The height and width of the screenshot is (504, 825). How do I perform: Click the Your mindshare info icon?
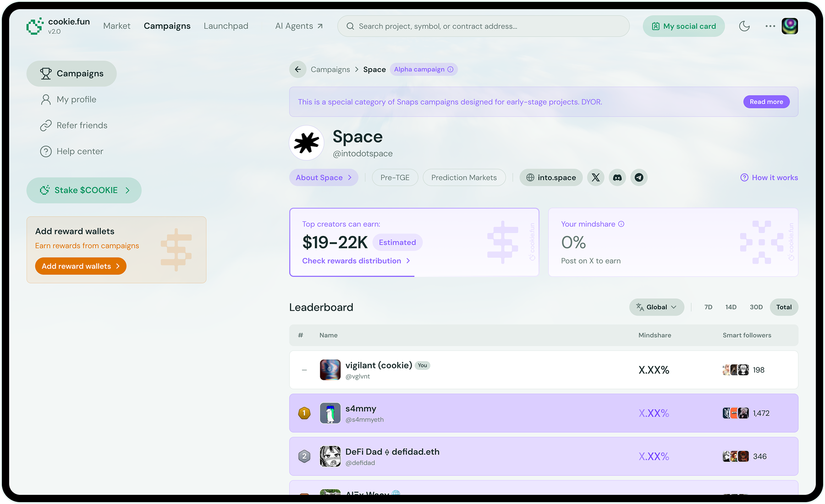[621, 224]
